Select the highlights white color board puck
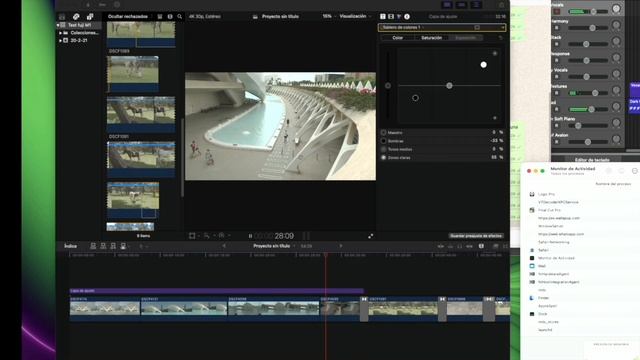 click(x=484, y=64)
